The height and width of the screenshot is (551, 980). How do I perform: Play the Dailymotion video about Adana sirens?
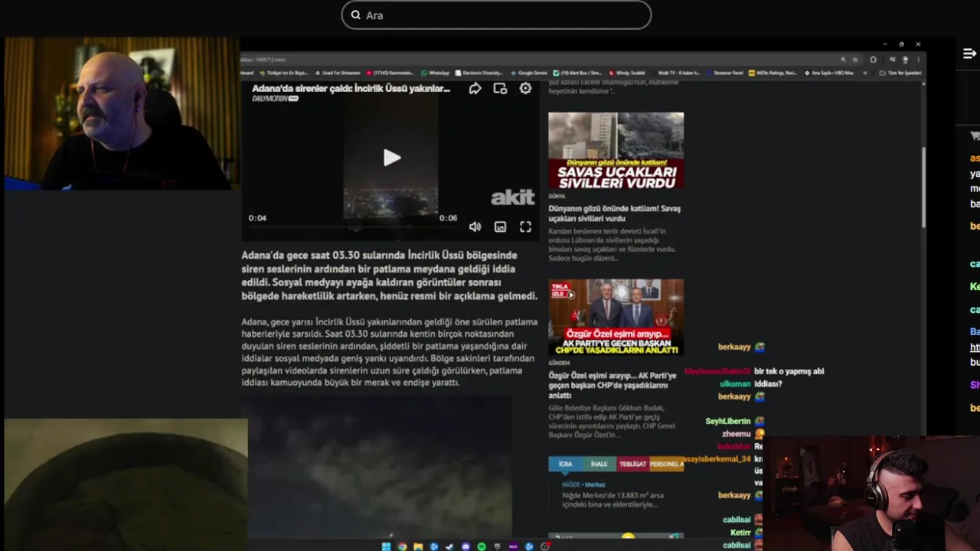(391, 158)
